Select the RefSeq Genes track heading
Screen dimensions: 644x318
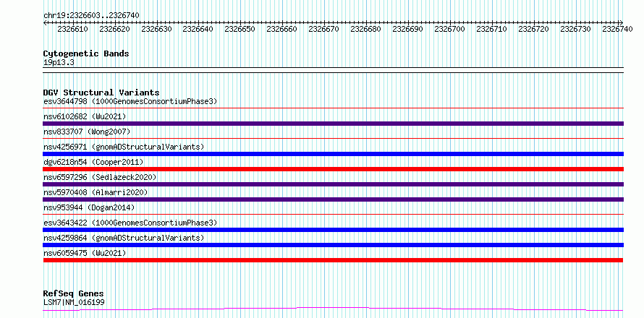point(74,294)
